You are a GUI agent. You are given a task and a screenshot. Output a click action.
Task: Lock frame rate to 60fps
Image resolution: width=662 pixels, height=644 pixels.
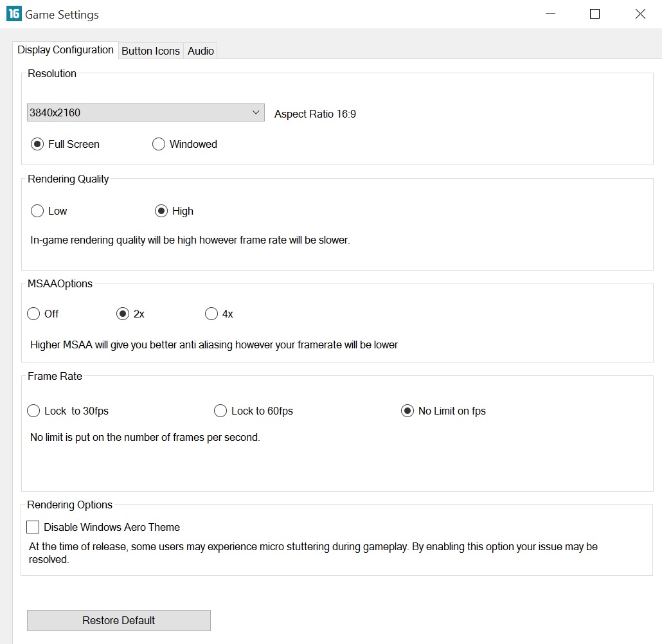pyautogui.click(x=220, y=411)
